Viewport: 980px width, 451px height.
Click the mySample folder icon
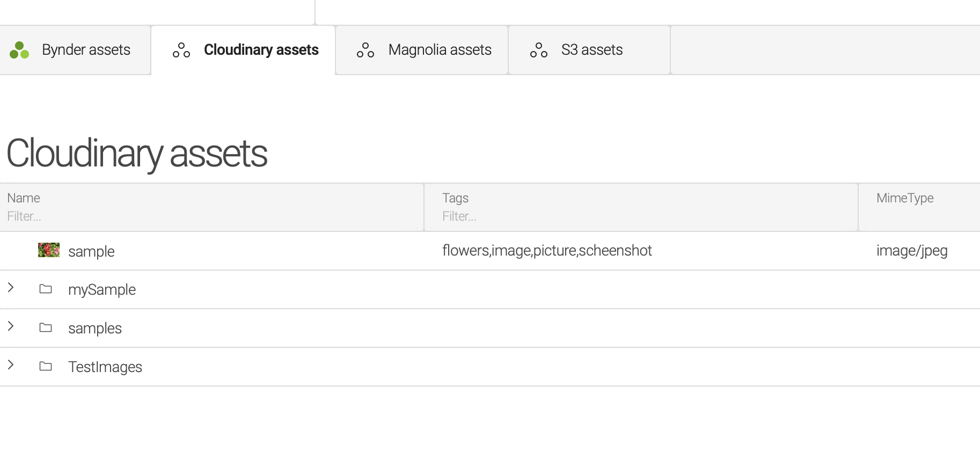(46, 289)
